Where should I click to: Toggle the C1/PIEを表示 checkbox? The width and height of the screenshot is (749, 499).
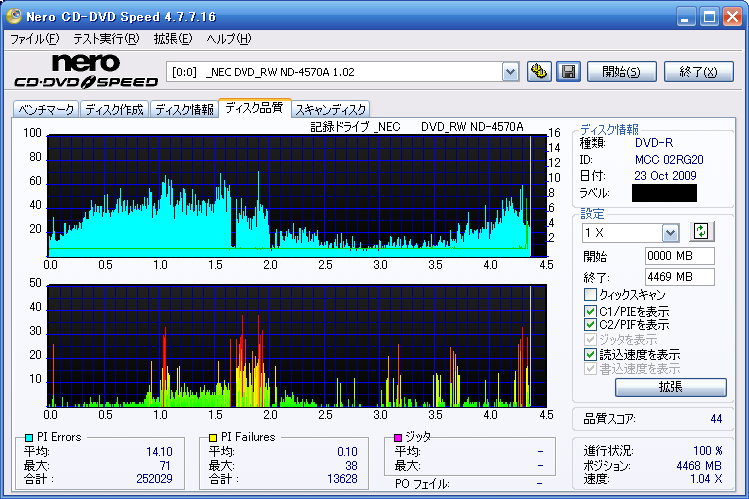tap(590, 311)
